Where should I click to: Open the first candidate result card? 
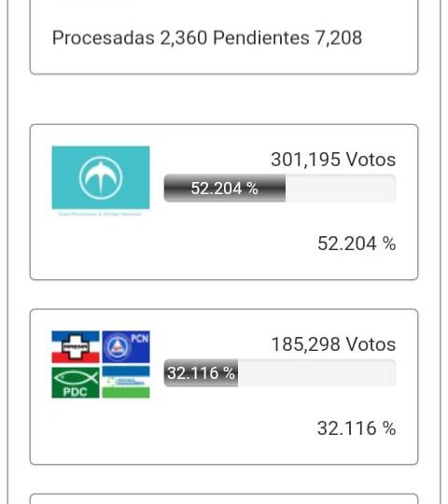pyautogui.click(x=224, y=202)
